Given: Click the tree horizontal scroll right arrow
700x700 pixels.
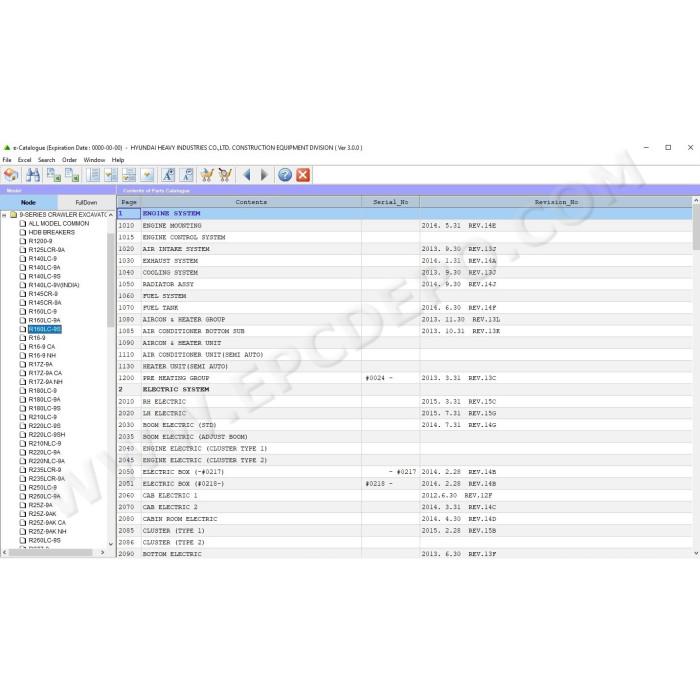Looking at the screenshot, I should [x=103, y=552].
